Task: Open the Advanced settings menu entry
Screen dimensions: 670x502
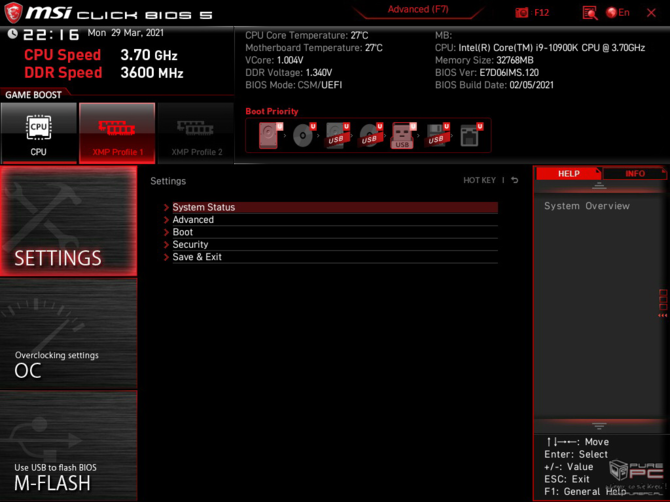Action: (335, 220)
